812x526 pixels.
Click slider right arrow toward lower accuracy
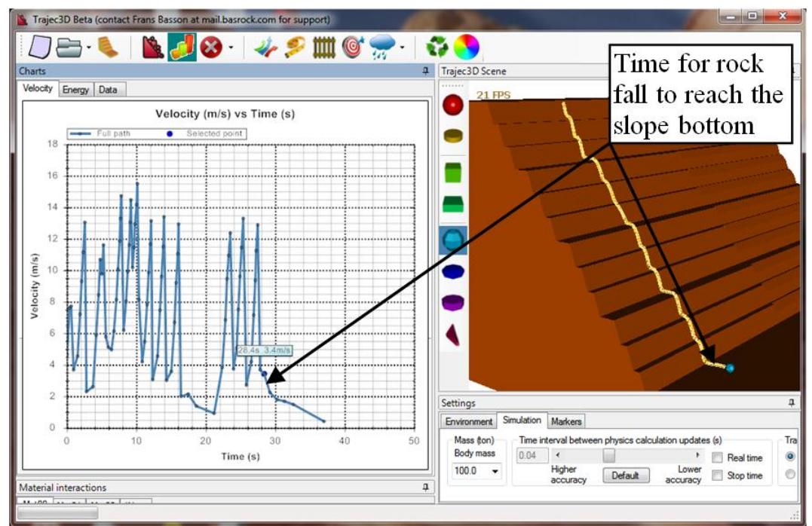point(697,455)
